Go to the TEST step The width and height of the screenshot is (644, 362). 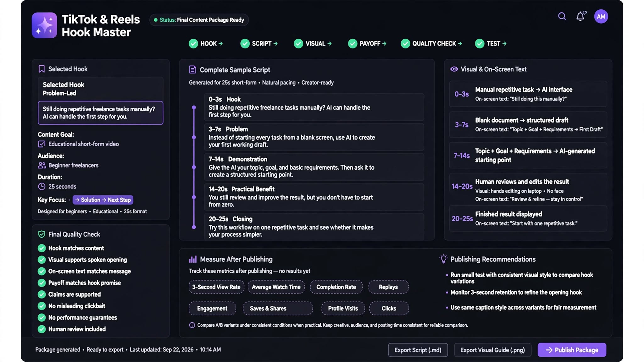491,44
